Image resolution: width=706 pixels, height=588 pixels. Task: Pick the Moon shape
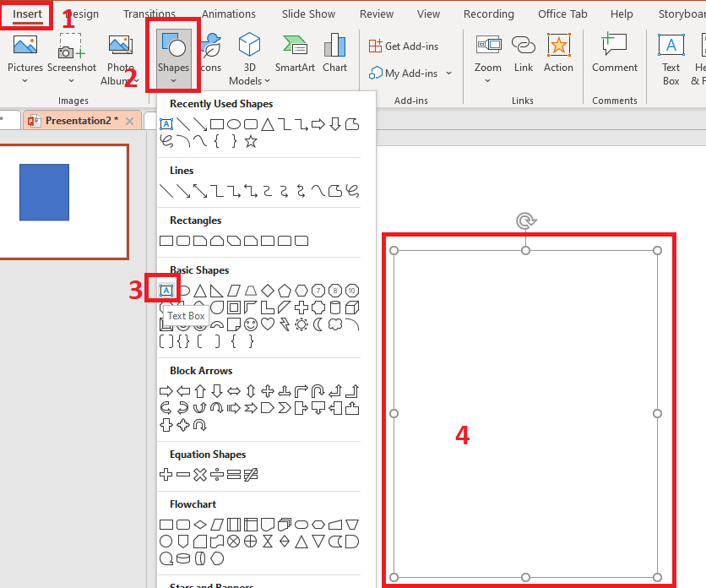pos(318,324)
